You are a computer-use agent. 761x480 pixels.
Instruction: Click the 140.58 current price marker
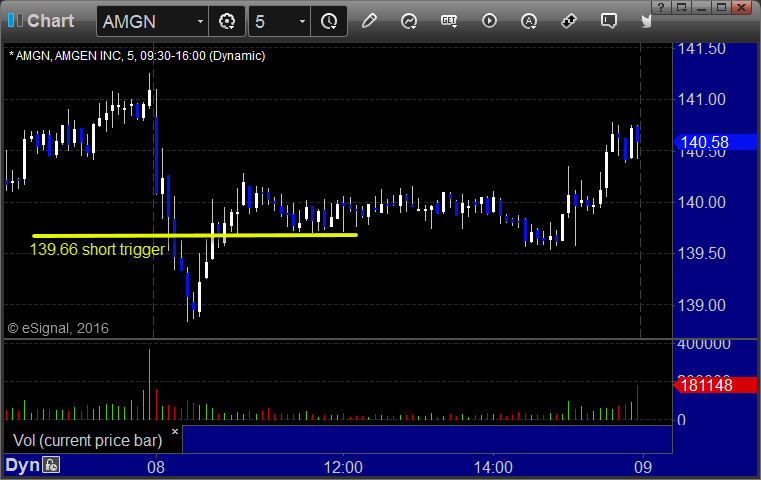pos(714,142)
